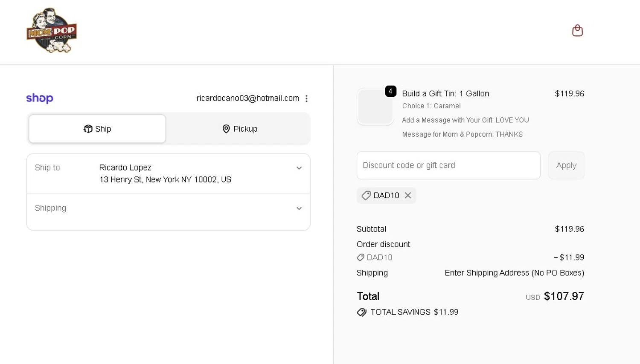Click Enter Shipping Address (No PO Boxes) text
Screen dimensions: 640x364
(515, 273)
